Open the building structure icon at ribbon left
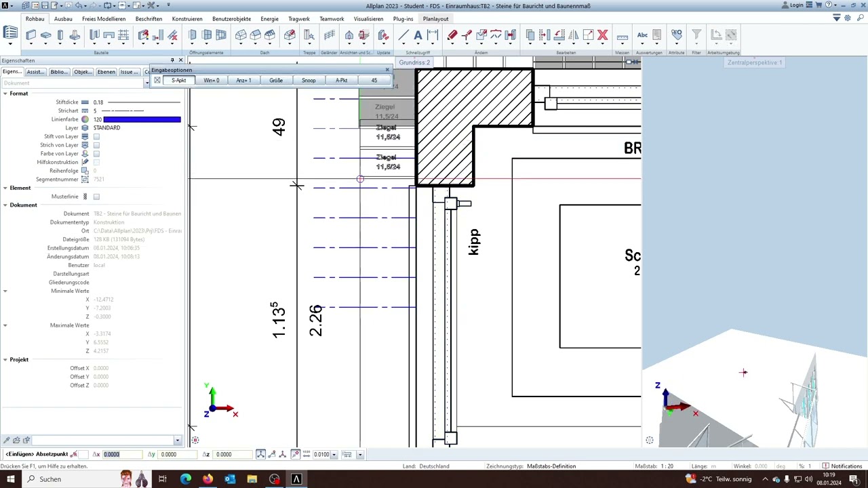Image resolution: width=868 pixels, height=488 pixels. tap(10, 33)
